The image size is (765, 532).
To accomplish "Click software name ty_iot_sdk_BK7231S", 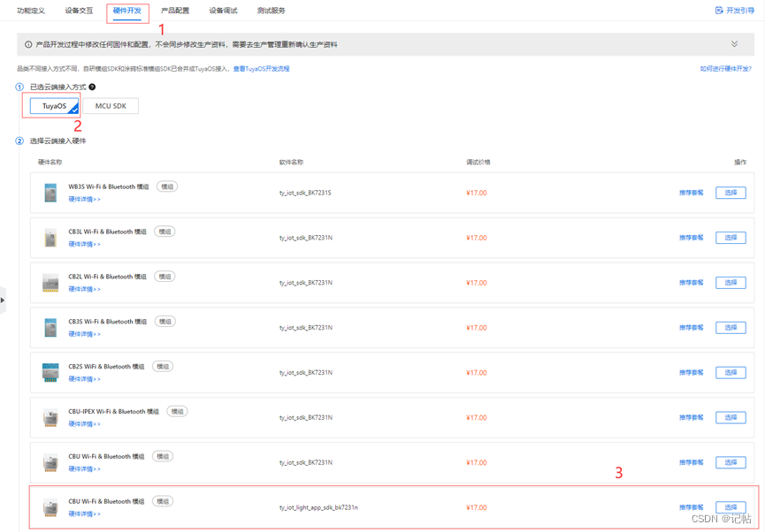I will pyautogui.click(x=305, y=193).
